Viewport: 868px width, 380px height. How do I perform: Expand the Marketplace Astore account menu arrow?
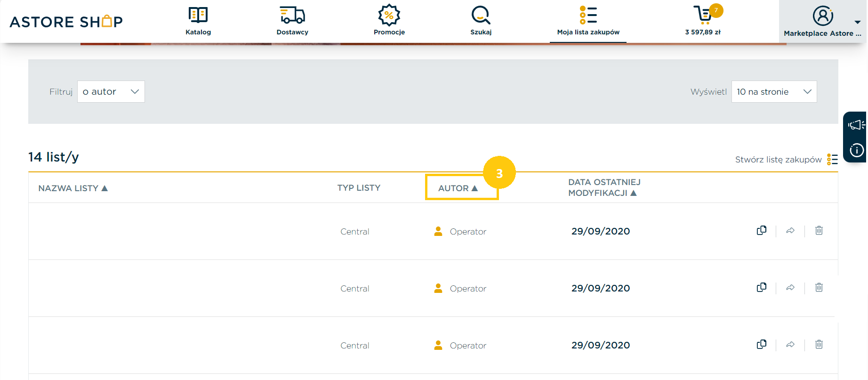click(858, 22)
